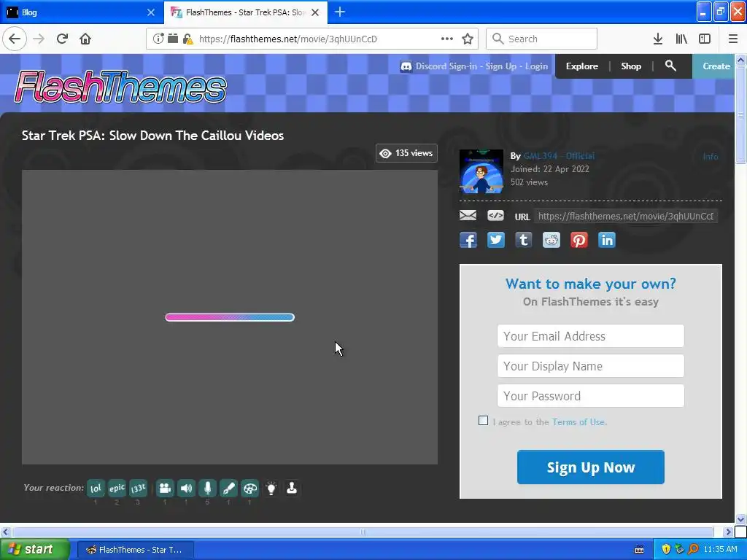Click the security shield tray icon
747x560 pixels.
(x=666, y=549)
